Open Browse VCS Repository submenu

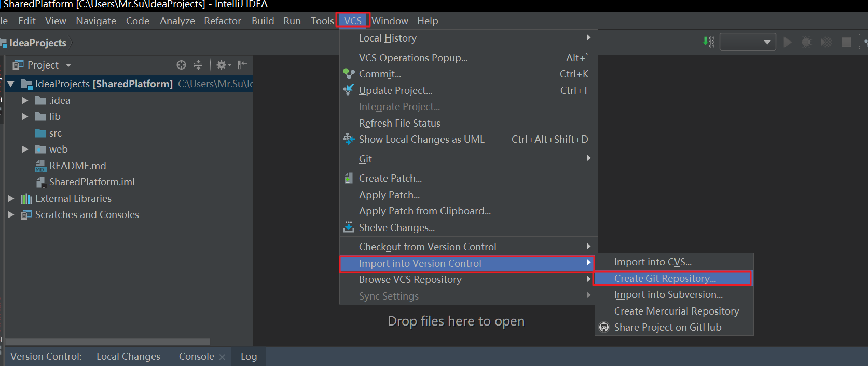pos(469,279)
